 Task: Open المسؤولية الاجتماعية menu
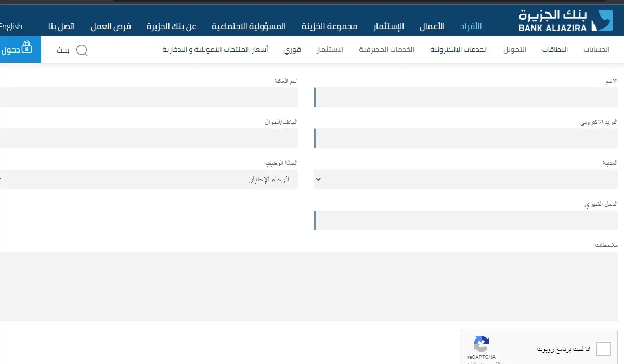(x=249, y=27)
